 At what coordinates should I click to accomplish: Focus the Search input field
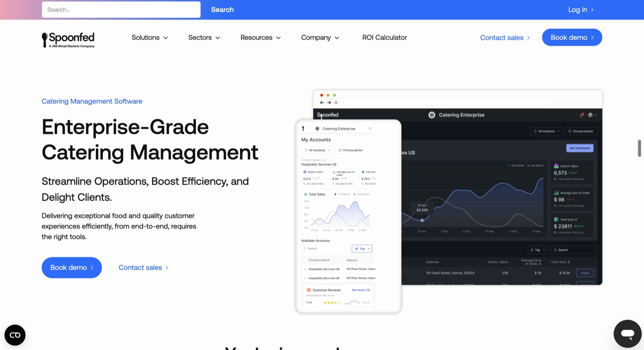click(121, 10)
